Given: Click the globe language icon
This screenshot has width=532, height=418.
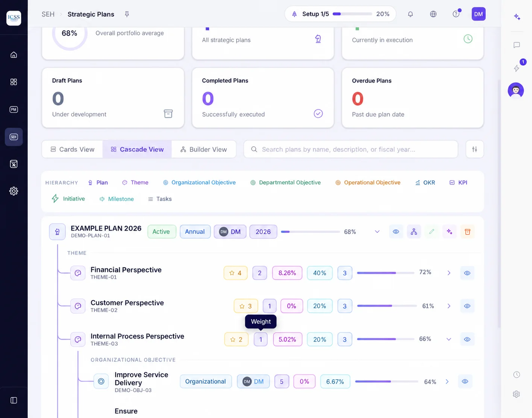Looking at the screenshot, I should point(433,14).
